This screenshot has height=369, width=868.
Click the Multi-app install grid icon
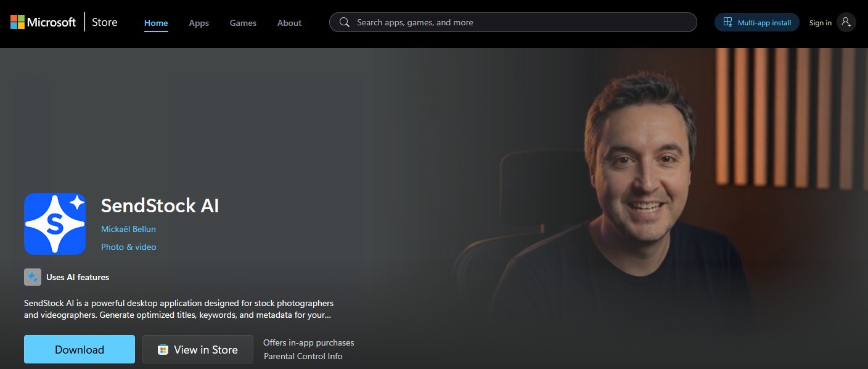(727, 22)
